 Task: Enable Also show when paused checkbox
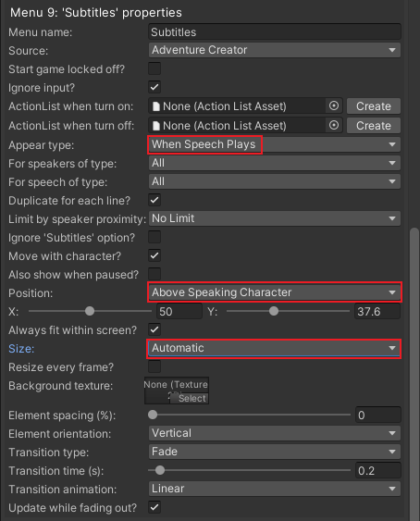click(154, 274)
